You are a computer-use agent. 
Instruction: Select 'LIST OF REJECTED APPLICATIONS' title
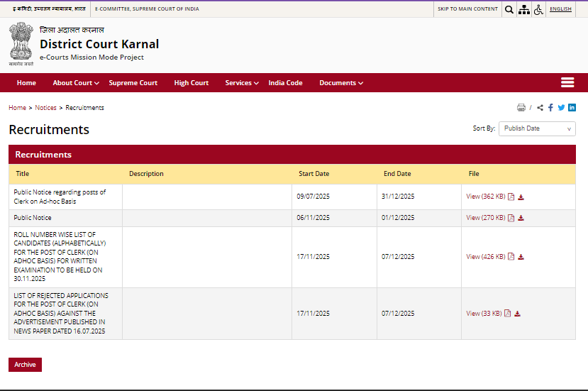pyautogui.click(x=61, y=314)
